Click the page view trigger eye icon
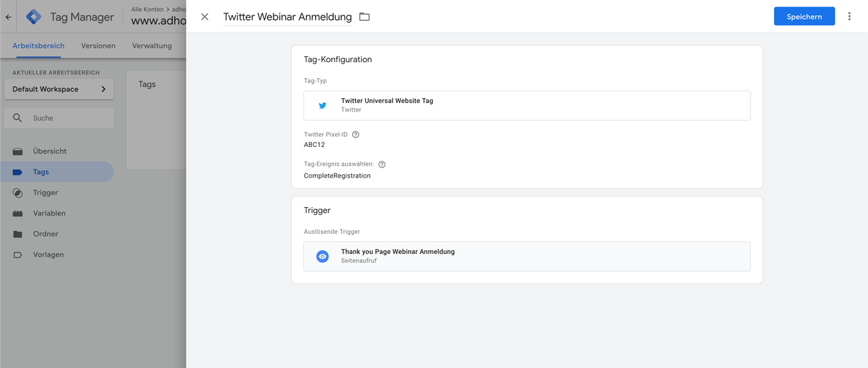868x368 pixels. pos(322,256)
